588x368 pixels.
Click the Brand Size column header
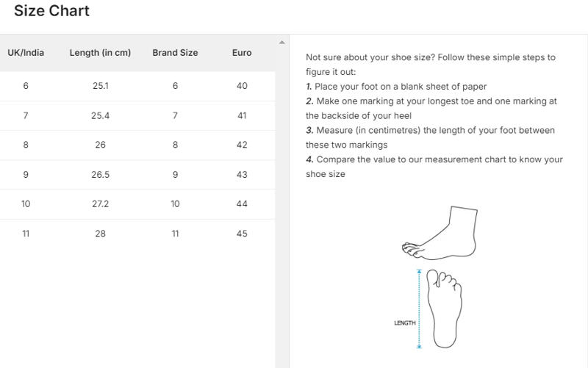[175, 53]
